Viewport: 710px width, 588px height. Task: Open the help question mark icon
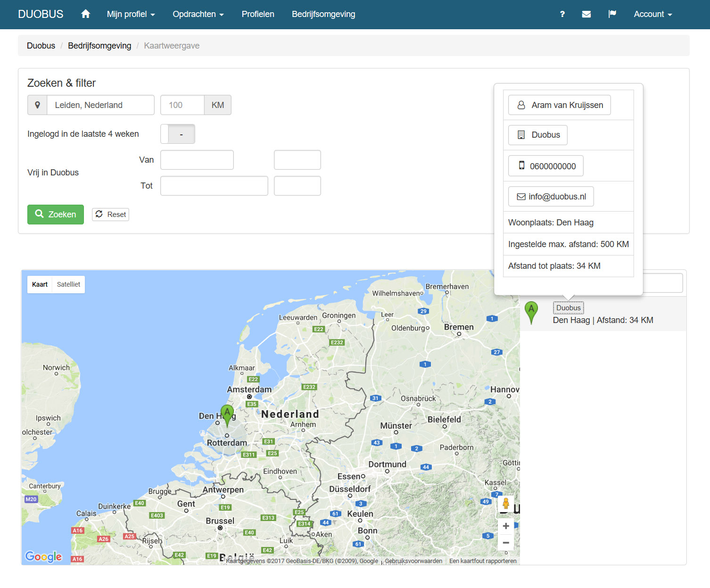click(562, 14)
